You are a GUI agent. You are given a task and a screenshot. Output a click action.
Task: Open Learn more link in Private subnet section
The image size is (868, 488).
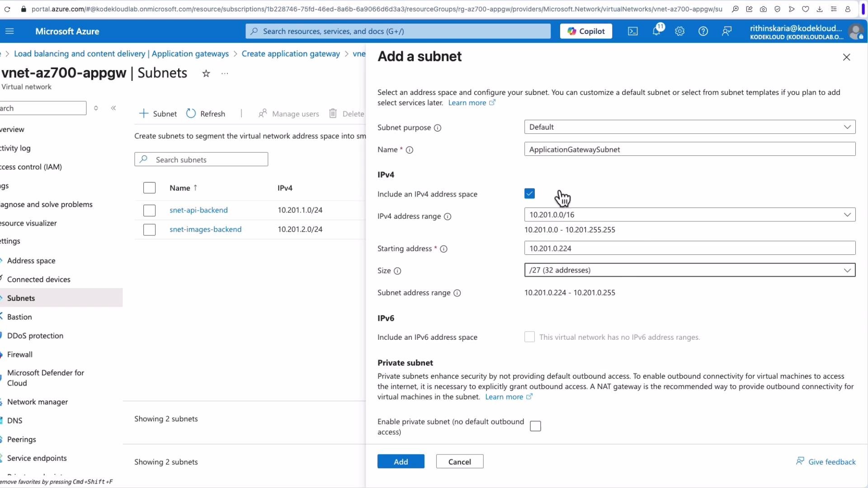(509, 397)
